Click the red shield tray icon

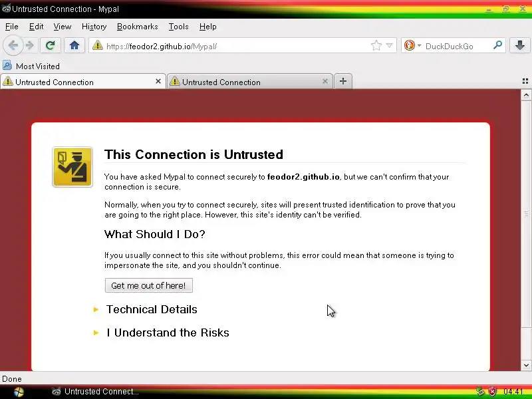coord(492,392)
